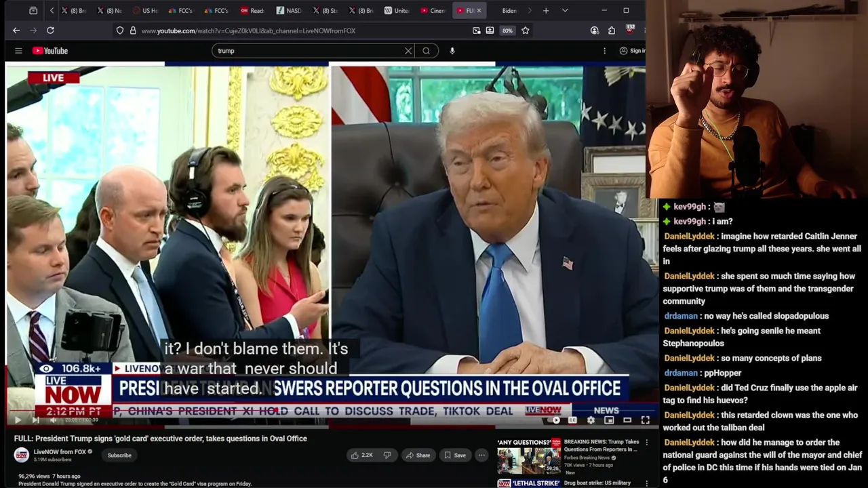Image resolution: width=868 pixels, height=488 pixels.
Task: Subscribe to LiveNOW from FOX
Action: pos(119,455)
